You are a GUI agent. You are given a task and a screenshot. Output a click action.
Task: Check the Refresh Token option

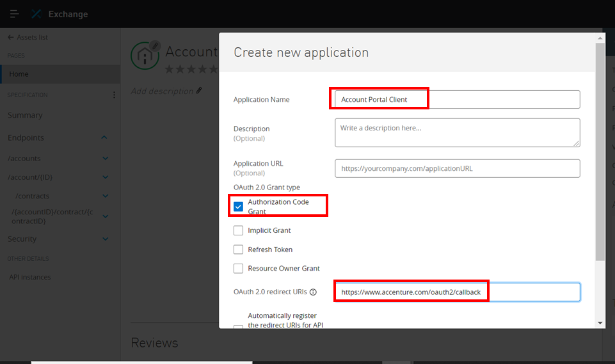[238, 249]
